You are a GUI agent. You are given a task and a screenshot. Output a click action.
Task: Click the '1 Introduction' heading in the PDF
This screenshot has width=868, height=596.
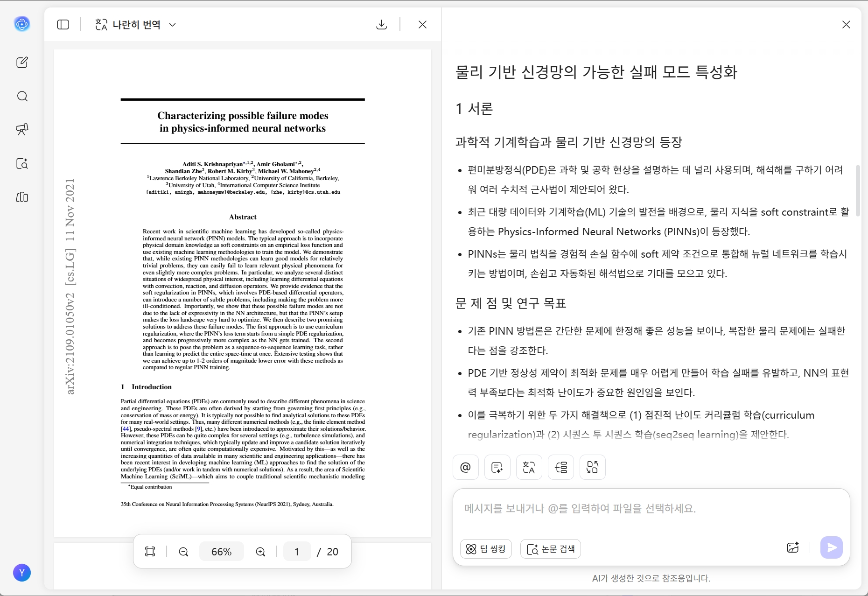point(147,387)
